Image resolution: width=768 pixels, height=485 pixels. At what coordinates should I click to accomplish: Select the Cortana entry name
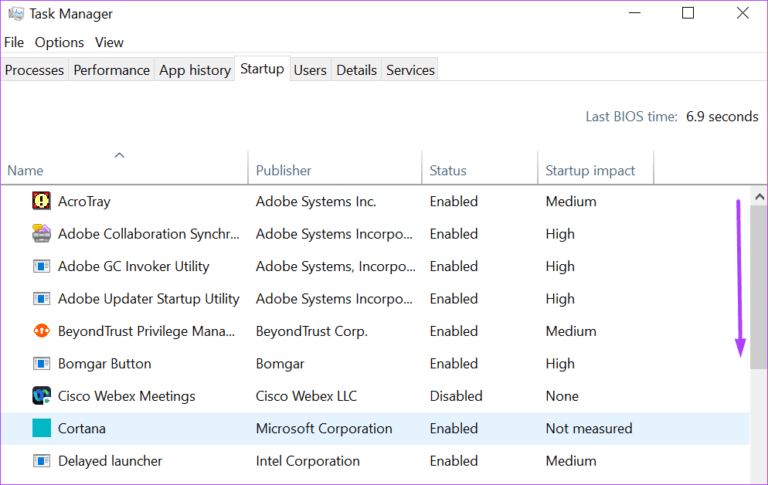pyautogui.click(x=81, y=428)
